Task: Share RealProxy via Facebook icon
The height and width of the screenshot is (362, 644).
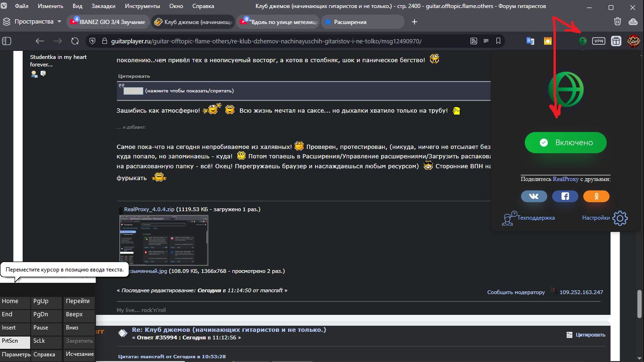Action: [x=565, y=196]
